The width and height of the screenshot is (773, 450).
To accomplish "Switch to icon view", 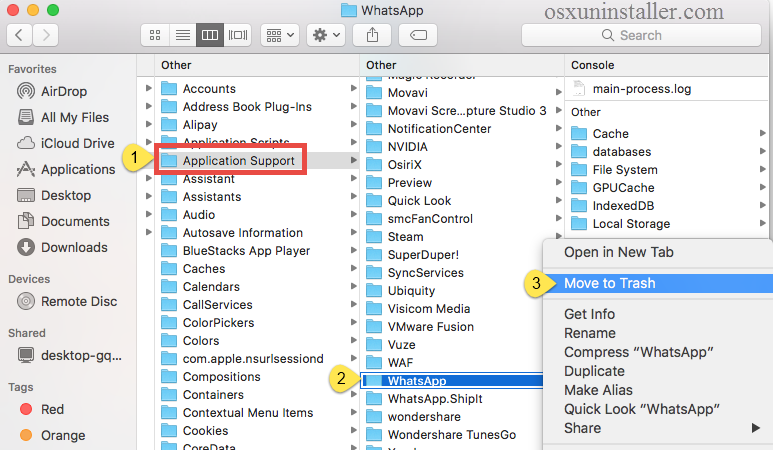I will click(155, 35).
